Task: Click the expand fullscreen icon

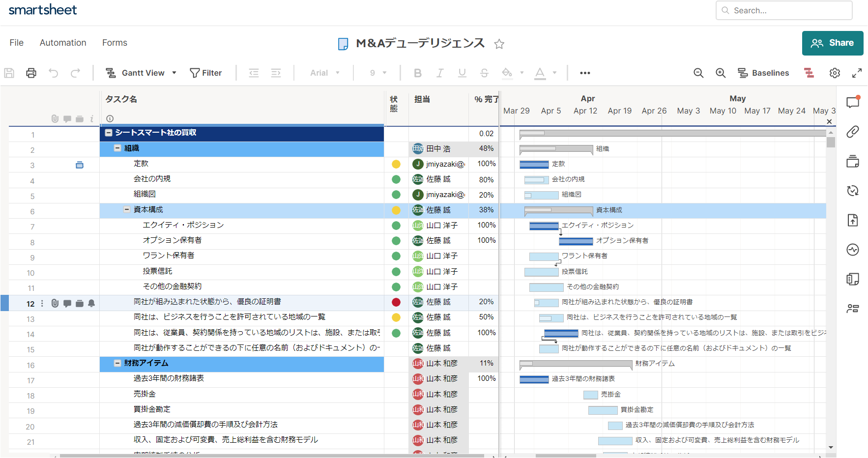Action: coord(857,73)
